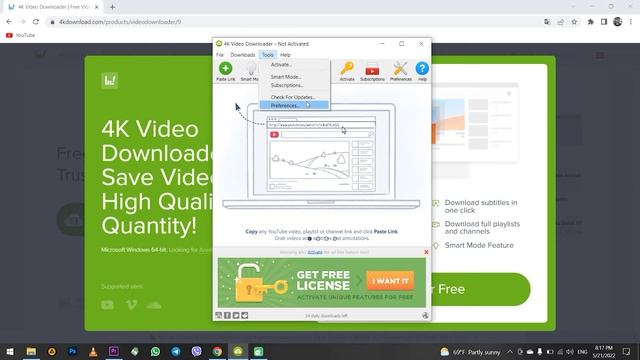Reload the Chrome page
Viewport: 640px width, 360px height.
tap(36, 22)
